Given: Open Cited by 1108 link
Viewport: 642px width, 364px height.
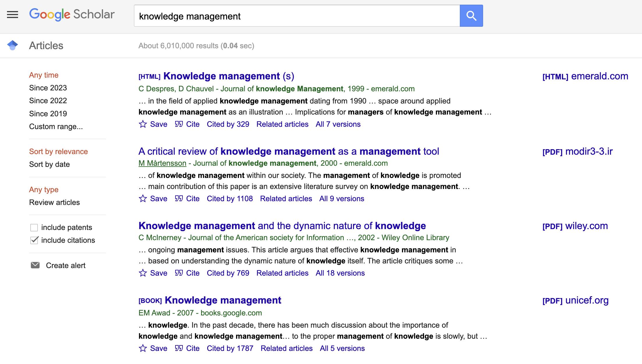Looking at the screenshot, I should coord(230,199).
